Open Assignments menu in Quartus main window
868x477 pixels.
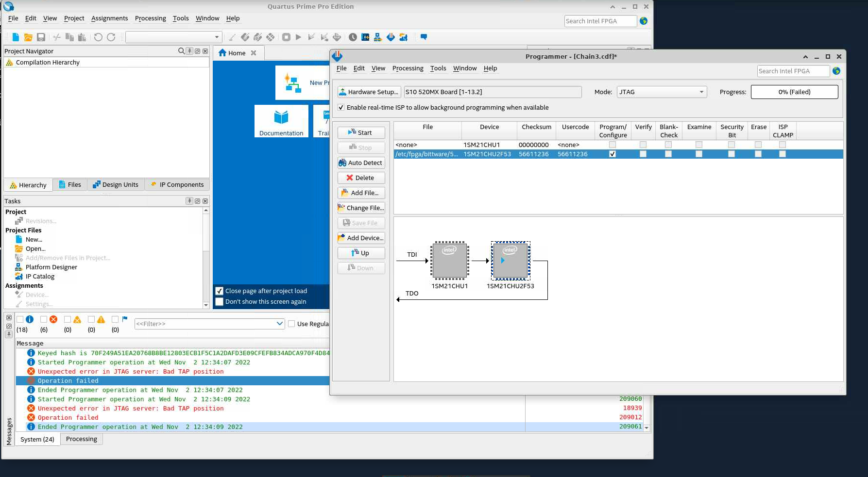click(110, 18)
